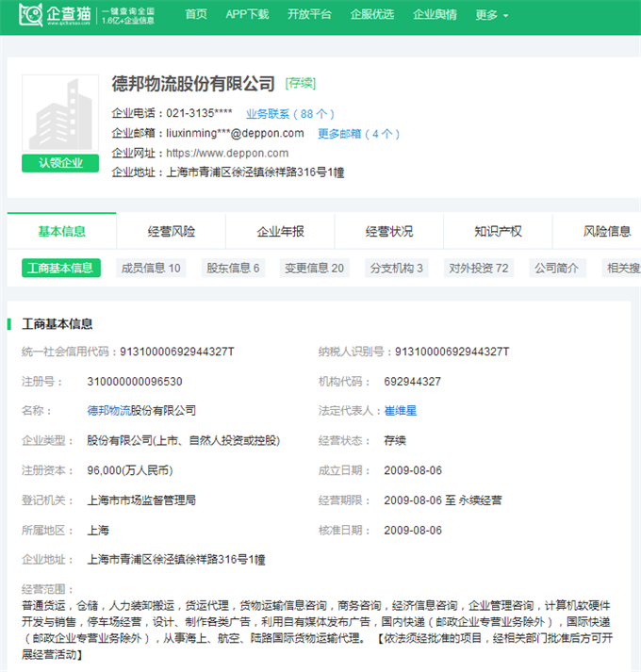Click the 纳税人识别号 value 91310000692944327T
This screenshot has width=641, height=672.
point(452,352)
